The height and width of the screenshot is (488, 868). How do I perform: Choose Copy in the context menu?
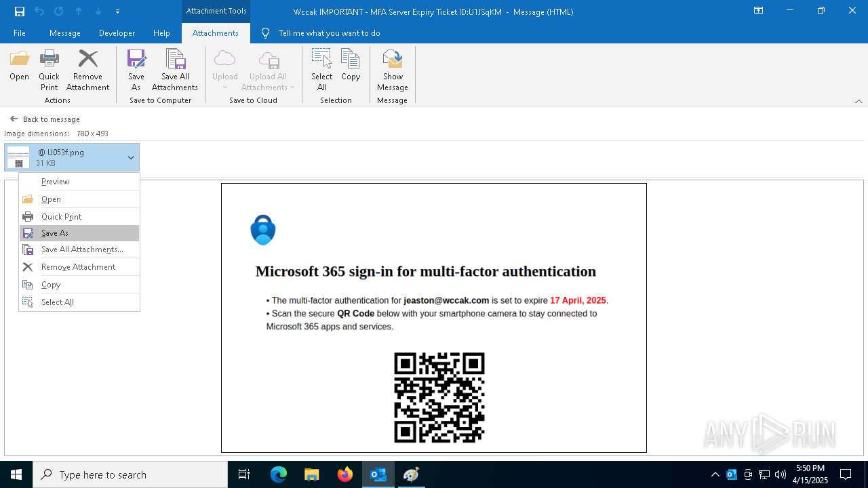click(79, 285)
